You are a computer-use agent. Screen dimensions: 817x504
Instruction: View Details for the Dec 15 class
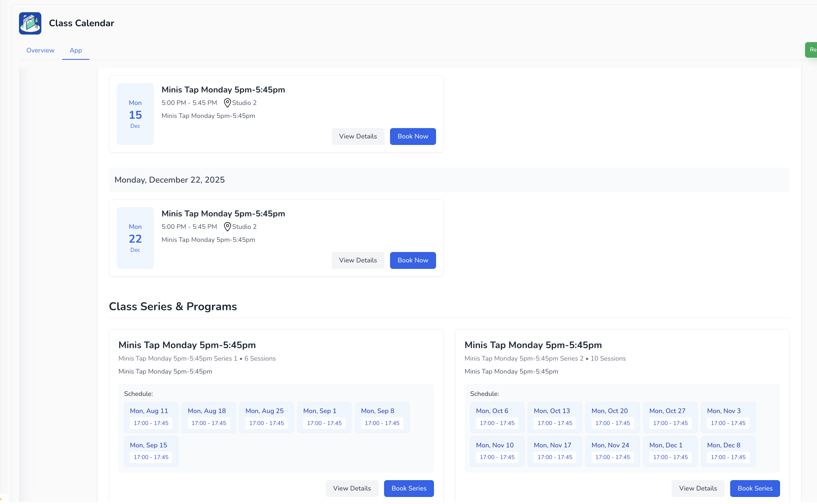point(358,137)
